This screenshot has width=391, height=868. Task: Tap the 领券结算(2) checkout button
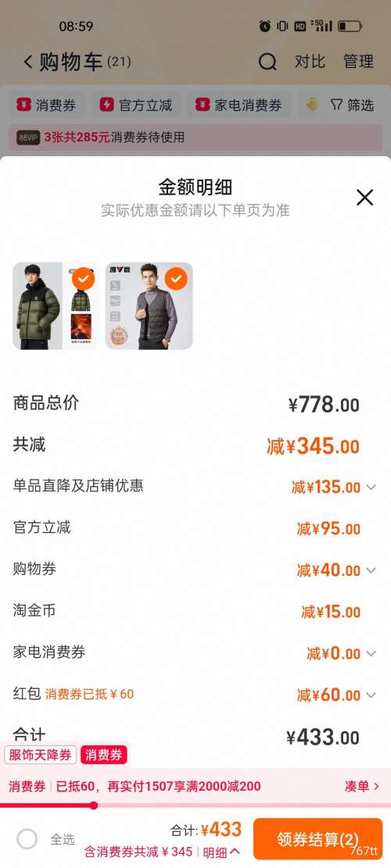tap(318, 839)
